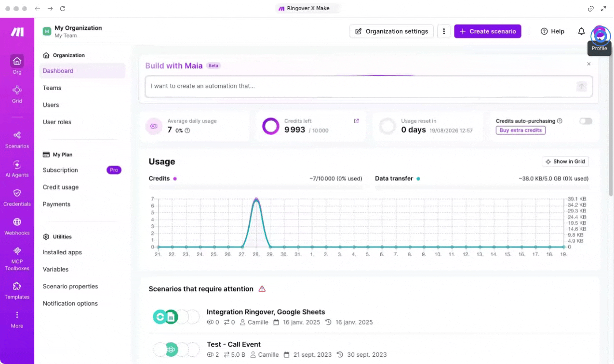Open the Help menu

(x=552, y=31)
